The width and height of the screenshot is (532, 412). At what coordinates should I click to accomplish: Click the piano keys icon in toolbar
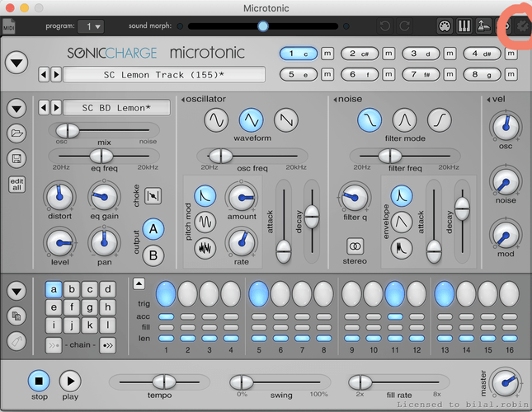point(464,26)
